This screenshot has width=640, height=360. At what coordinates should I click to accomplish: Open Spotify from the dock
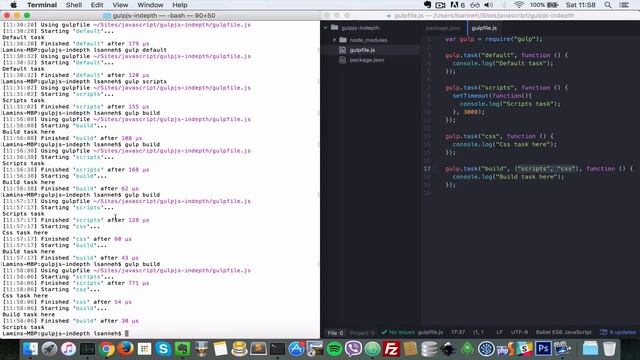(334, 349)
